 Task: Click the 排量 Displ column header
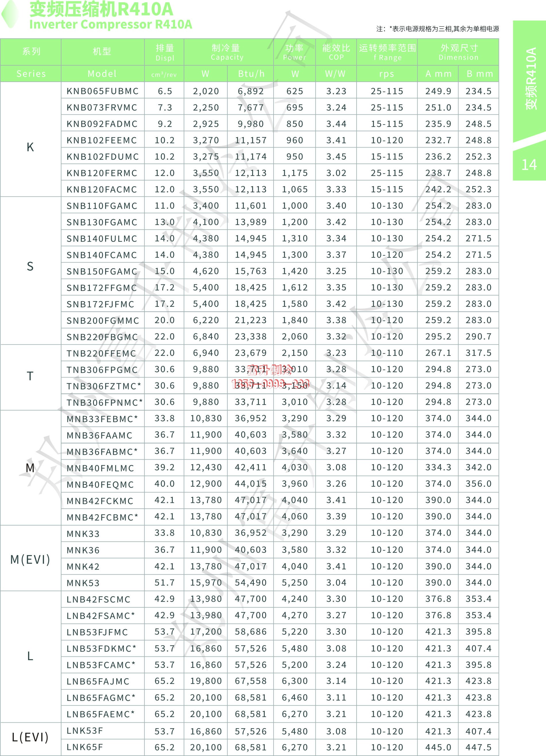(x=165, y=52)
